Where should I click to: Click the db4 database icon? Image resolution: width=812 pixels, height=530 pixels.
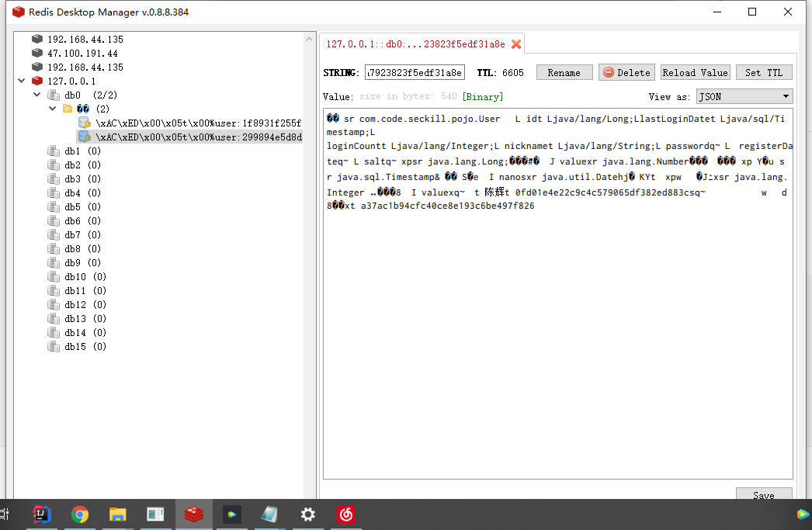pos(54,192)
